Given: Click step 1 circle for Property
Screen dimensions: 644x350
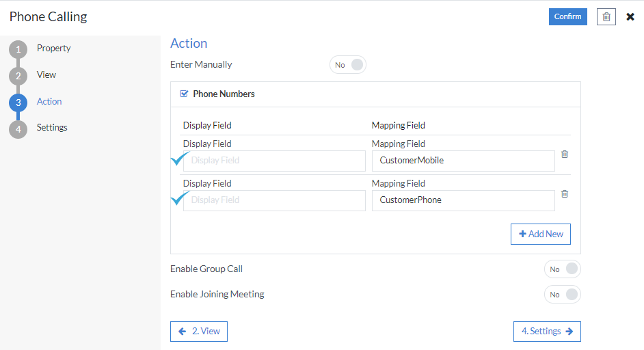Looking at the screenshot, I should coord(18,49).
